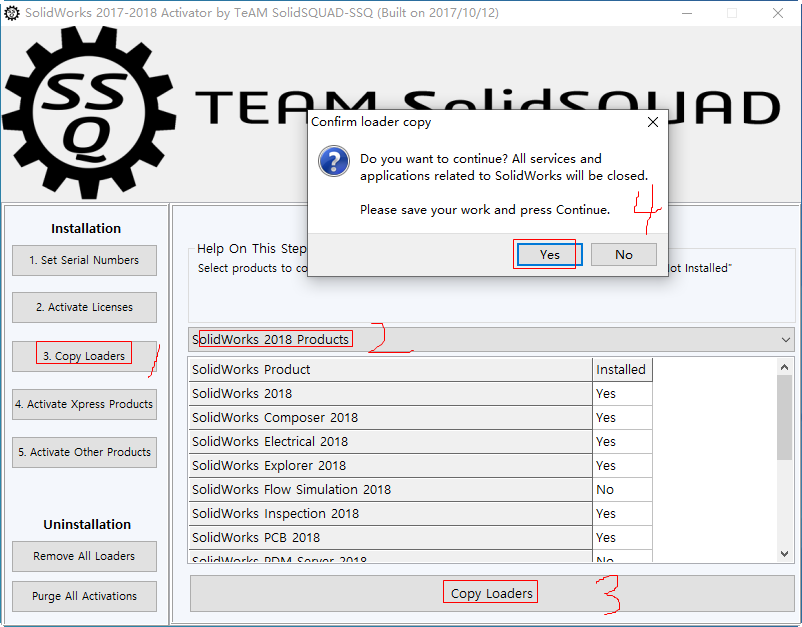The image size is (802, 627).
Task: Confirm the dialog with Yes
Action: pyautogui.click(x=549, y=255)
